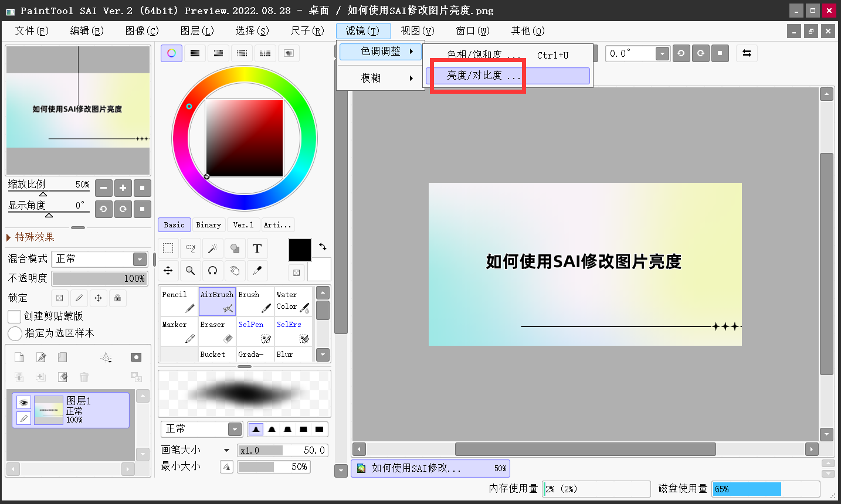Choose the AirBrush tool
841x504 pixels.
(x=217, y=301)
